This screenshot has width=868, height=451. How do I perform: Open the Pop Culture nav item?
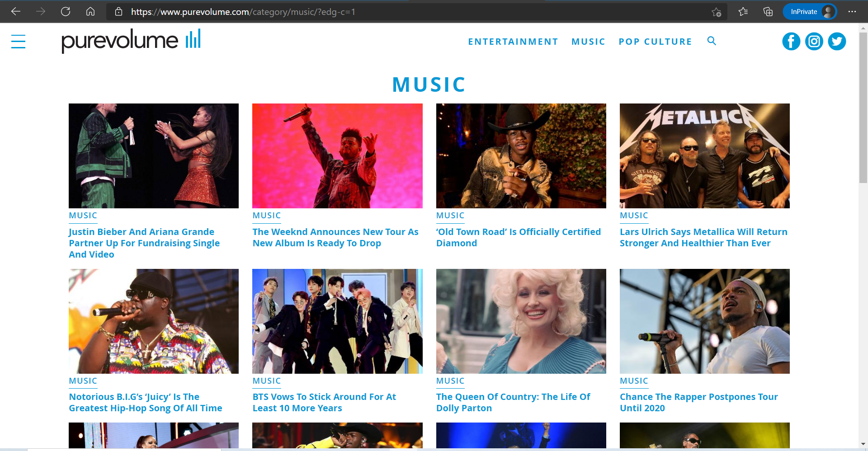click(655, 42)
